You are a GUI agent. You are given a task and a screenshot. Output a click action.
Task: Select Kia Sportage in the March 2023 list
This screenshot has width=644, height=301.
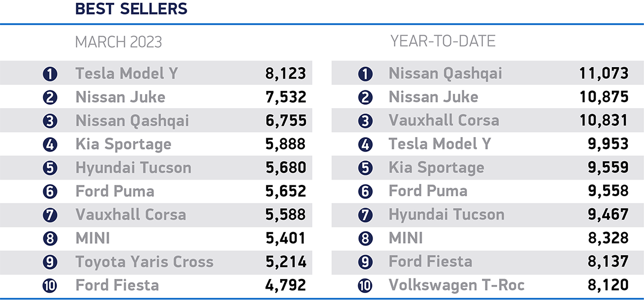pyautogui.click(x=123, y=144)
